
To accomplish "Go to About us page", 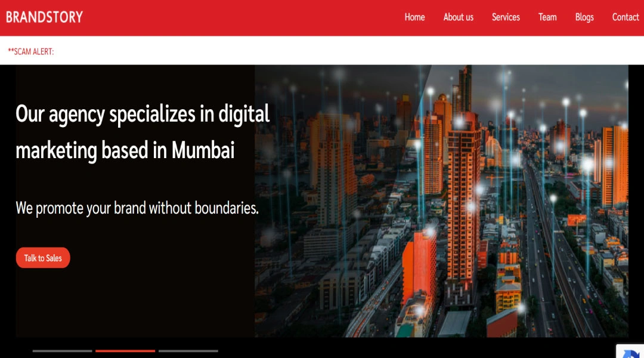I will pyautogui.click(x=458, y=17).
